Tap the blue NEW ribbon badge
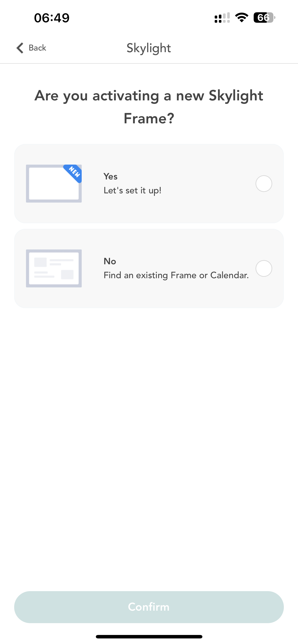 [x=74, y=172]
